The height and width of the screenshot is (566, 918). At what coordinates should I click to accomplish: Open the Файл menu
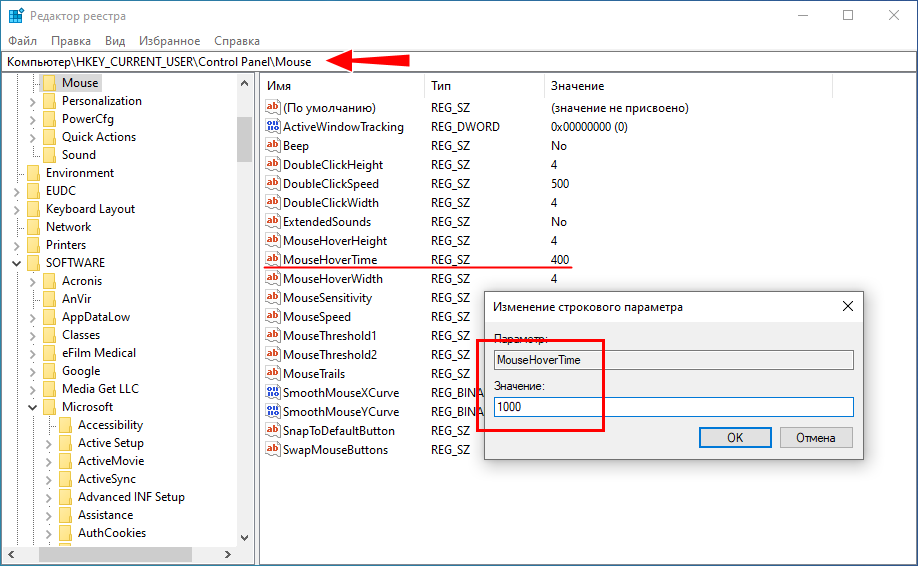click(x=23, y=40)
